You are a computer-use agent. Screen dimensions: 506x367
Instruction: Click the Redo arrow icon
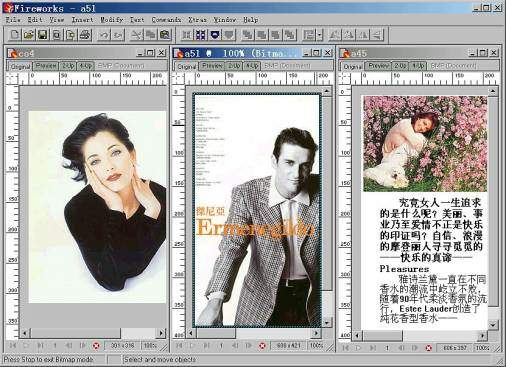[118, 34]
